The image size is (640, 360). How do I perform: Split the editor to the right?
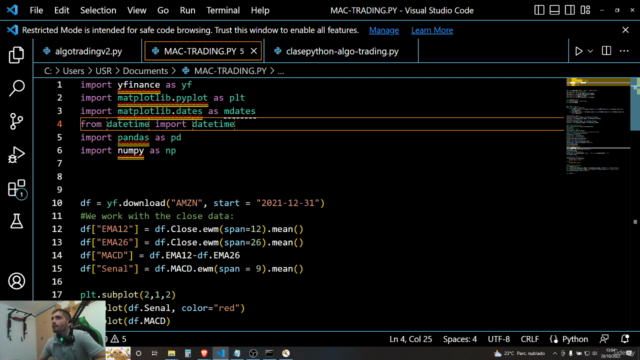607,51
